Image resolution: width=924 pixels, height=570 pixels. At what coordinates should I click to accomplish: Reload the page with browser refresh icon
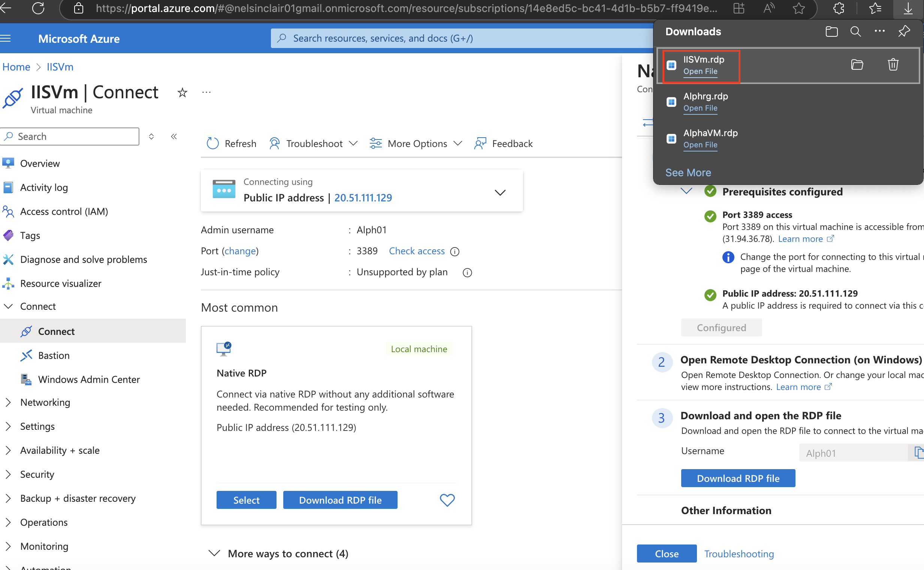(38, 8)
